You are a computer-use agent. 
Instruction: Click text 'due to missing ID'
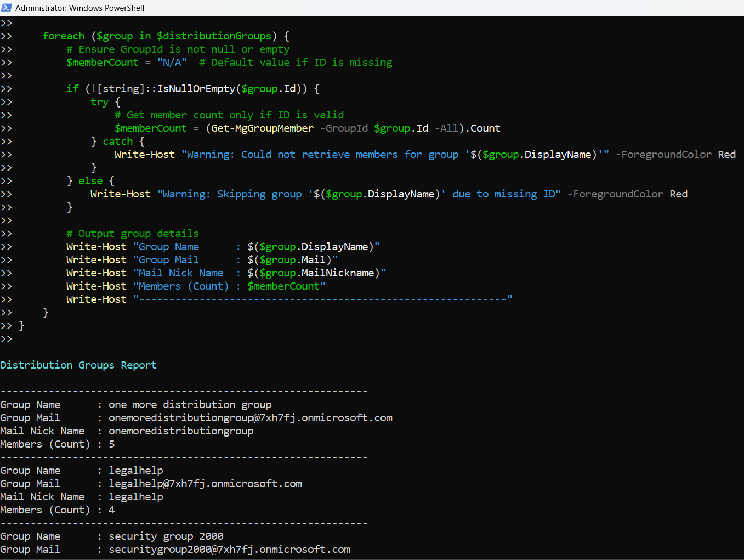(x=503, y=194)
